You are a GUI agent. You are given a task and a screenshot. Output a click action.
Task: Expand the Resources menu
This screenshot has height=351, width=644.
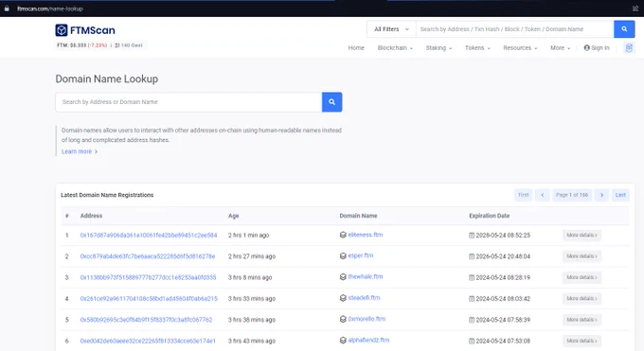pos(520,48)
